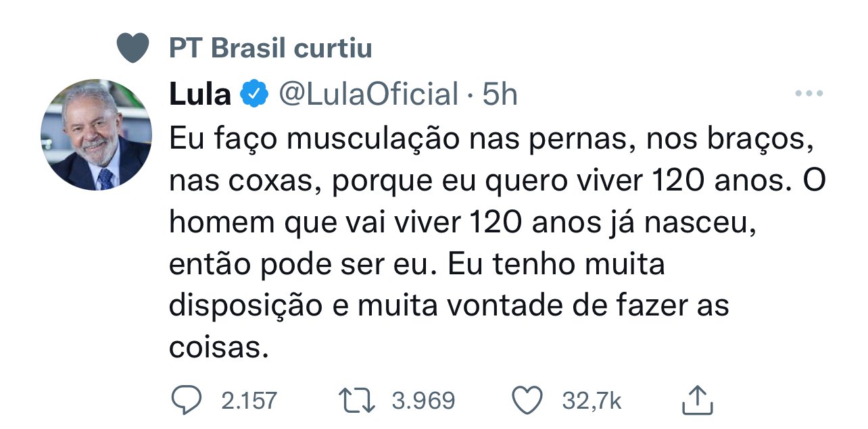This screenshot has height=429, width=868.
Task: Tap the share upload icon
Action: pyautogui.click(x=698, y=401)
